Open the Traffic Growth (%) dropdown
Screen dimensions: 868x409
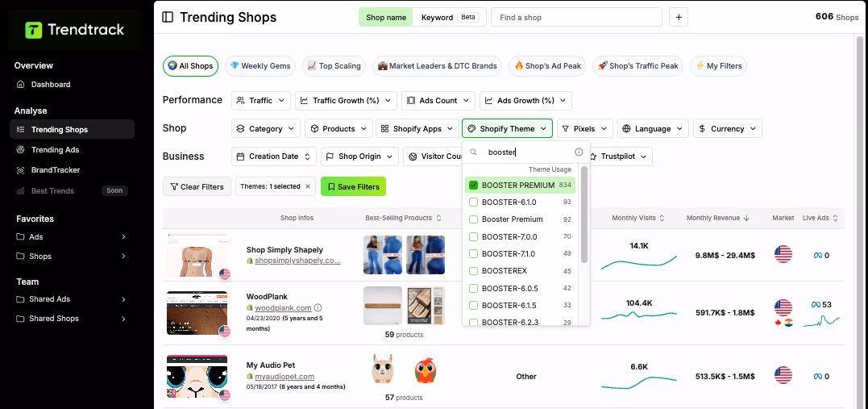346,100
